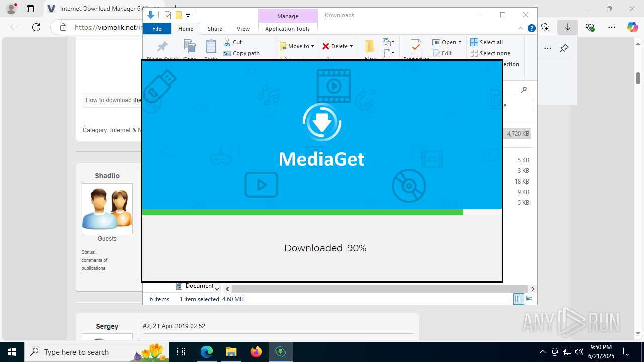This screenshot has width=644, height=362.
Task: Click the Properties checkmark icon
Action: [x=416, y=47]
